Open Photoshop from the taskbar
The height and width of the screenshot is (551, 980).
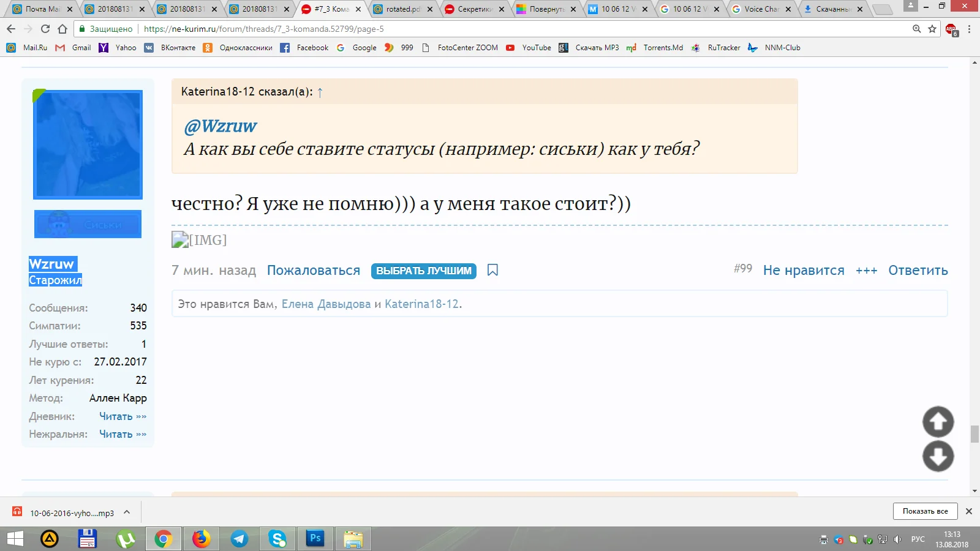tap(315, 539)
